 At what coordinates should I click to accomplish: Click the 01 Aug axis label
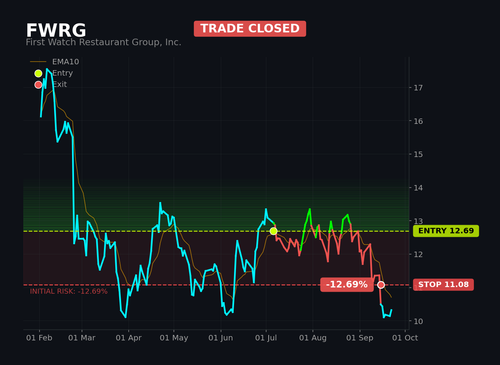313,338
